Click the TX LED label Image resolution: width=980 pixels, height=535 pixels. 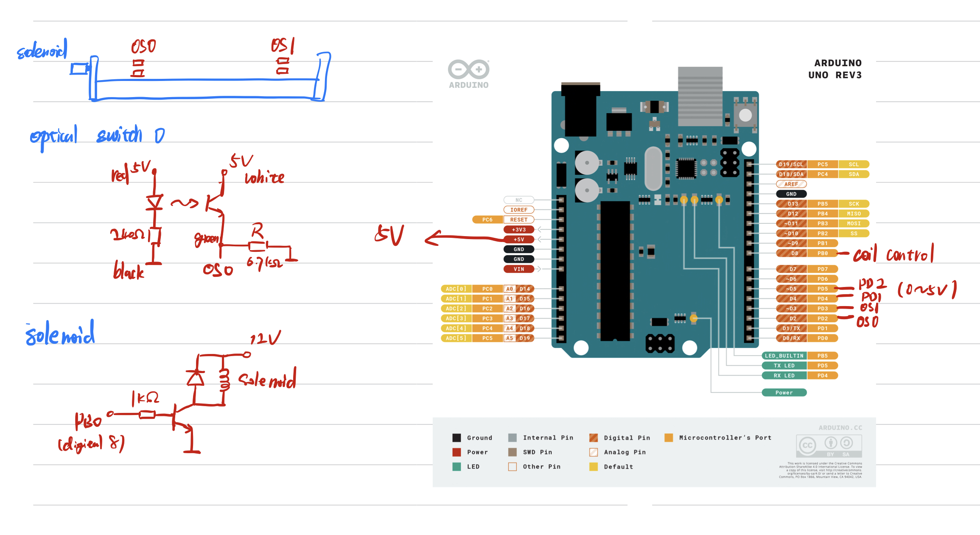[784, 365]
